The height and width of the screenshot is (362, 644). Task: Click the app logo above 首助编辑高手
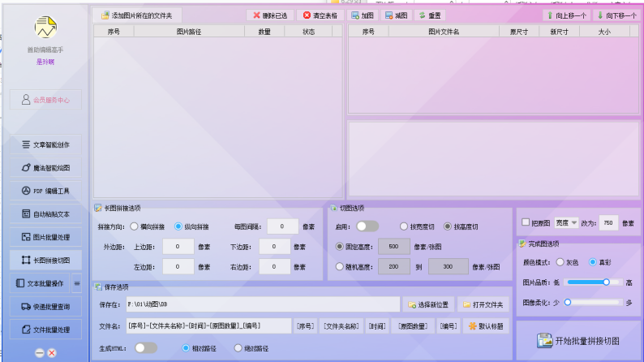(45, 28)
